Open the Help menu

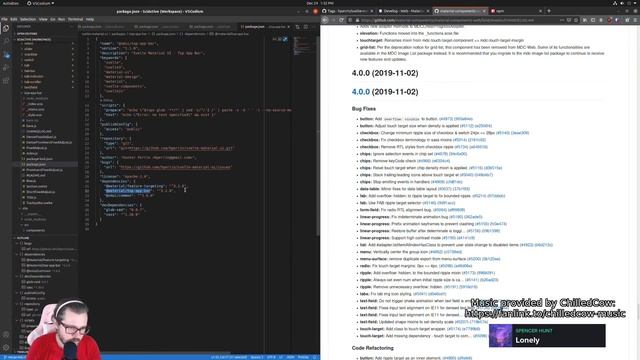(90, 19)
